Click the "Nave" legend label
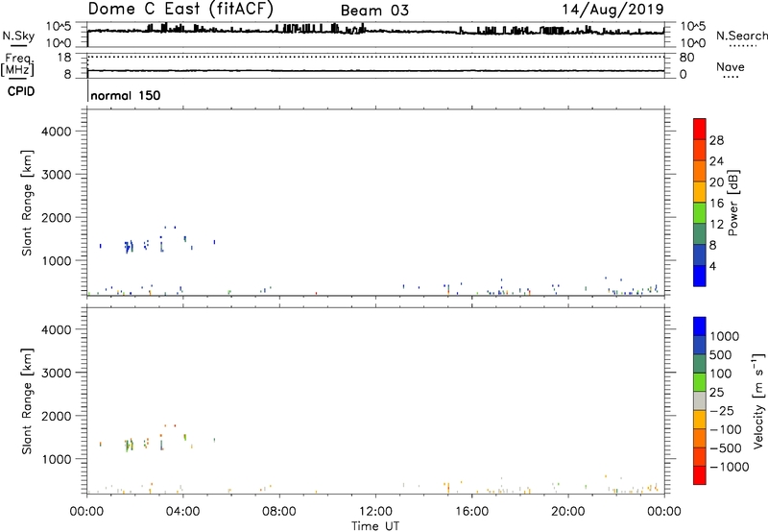Viewport: 768px width, 532px height. point(731,66)
